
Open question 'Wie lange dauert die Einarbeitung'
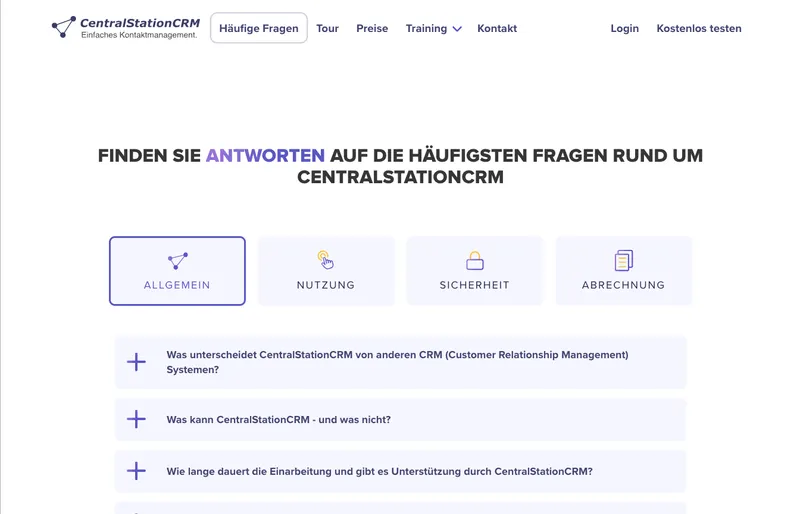[x=401, y=471]
